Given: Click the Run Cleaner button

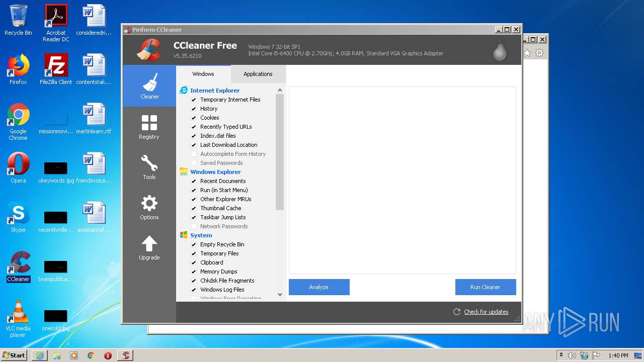Looking at the screenshot, I should coord(486,287).
